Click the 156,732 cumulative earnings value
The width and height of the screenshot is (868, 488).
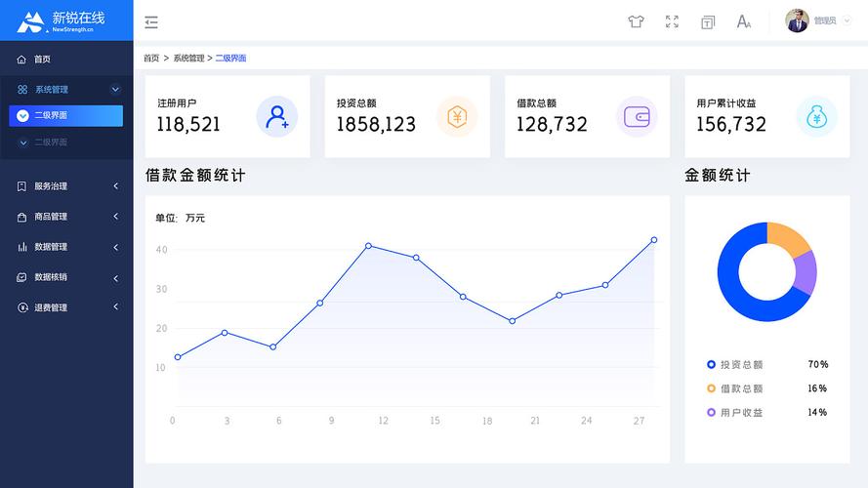pos(731,125)
